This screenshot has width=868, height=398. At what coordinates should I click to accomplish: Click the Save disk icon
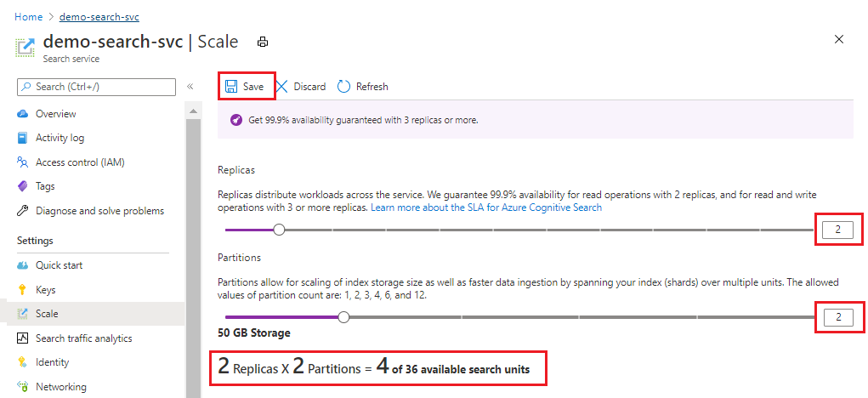pos(231,87)
